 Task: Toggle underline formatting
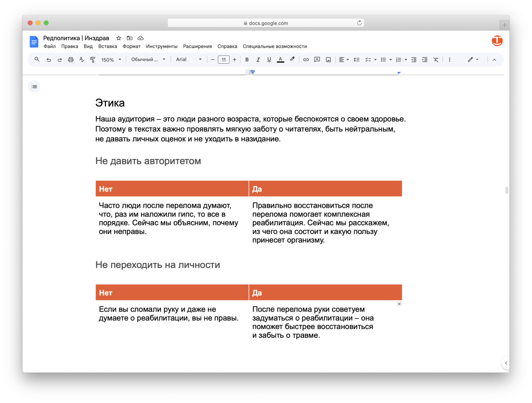click(x=269, y=60)
